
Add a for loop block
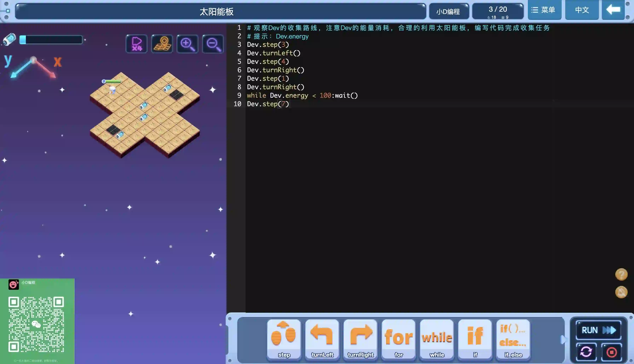tap(399, 339)
